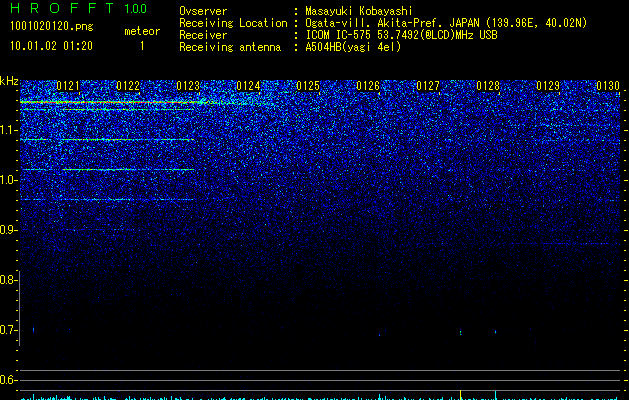Click the Receiving antenna field label

pos(230,47)
